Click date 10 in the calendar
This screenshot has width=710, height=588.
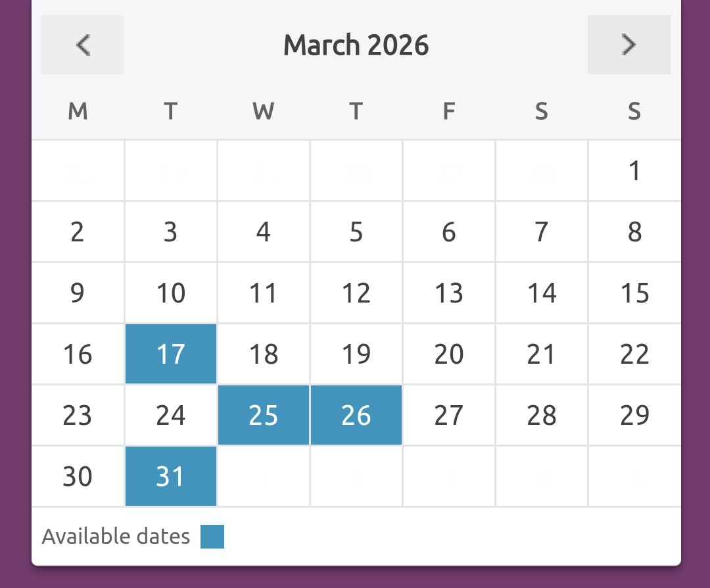click(x=171, y=293)
